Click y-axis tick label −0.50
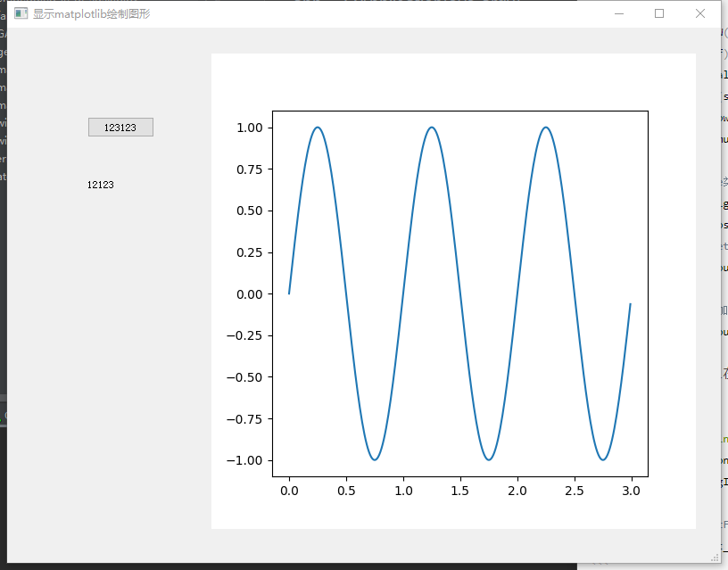728x570 pixels. pos(244,377)
